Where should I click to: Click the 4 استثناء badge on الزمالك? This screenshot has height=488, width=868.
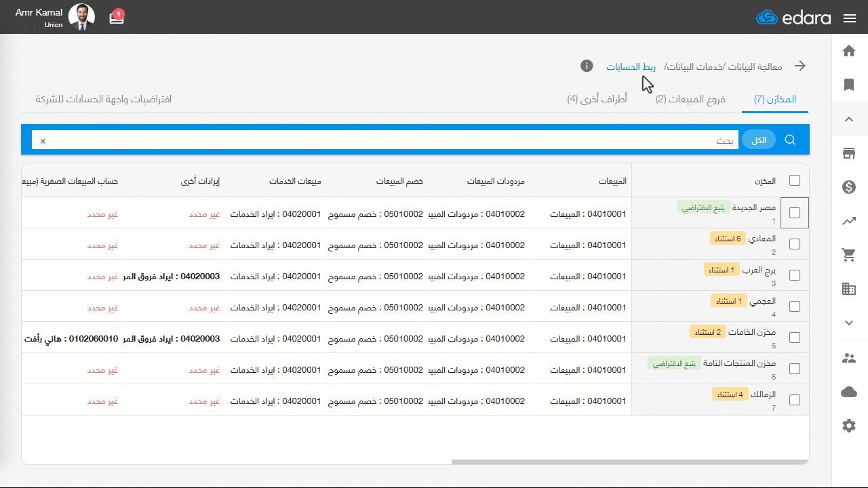click(x=730, y=394)
